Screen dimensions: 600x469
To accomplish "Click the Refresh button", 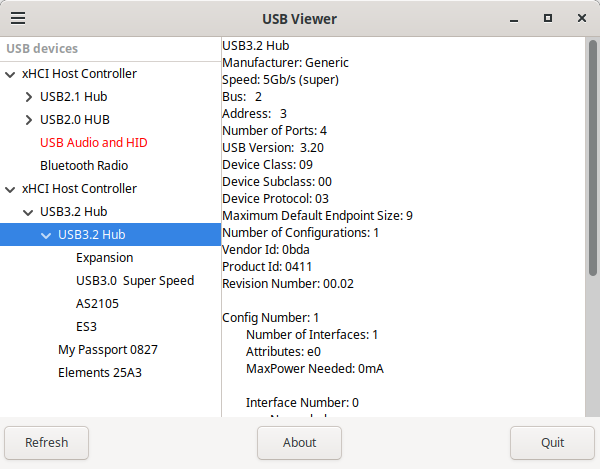I will [47, 442].
